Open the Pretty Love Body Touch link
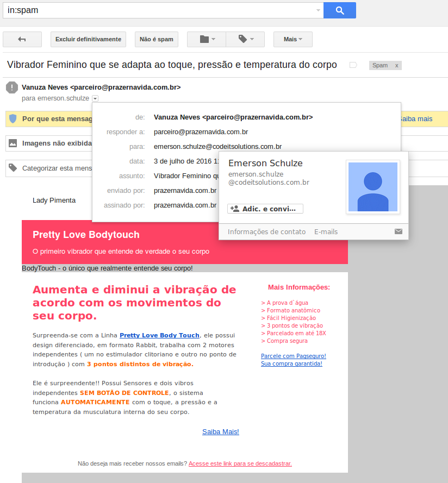The height and width of the screenshot is (483, 448). (159, 335)
